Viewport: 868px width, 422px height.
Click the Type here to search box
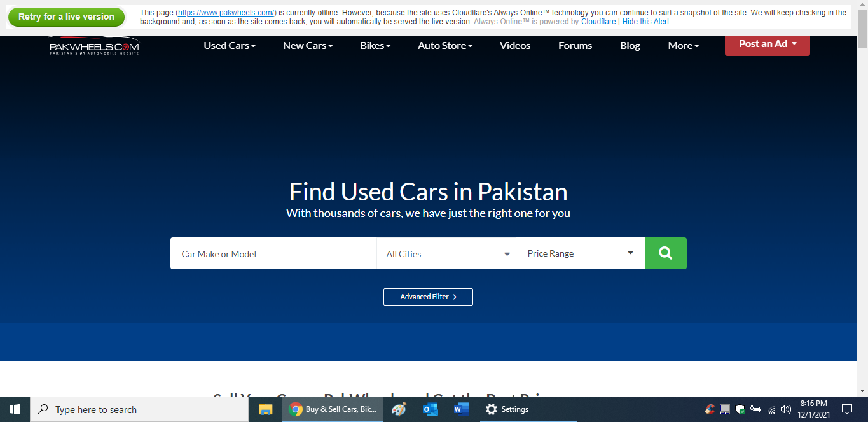pyautogui.click(x=139, y=409)
